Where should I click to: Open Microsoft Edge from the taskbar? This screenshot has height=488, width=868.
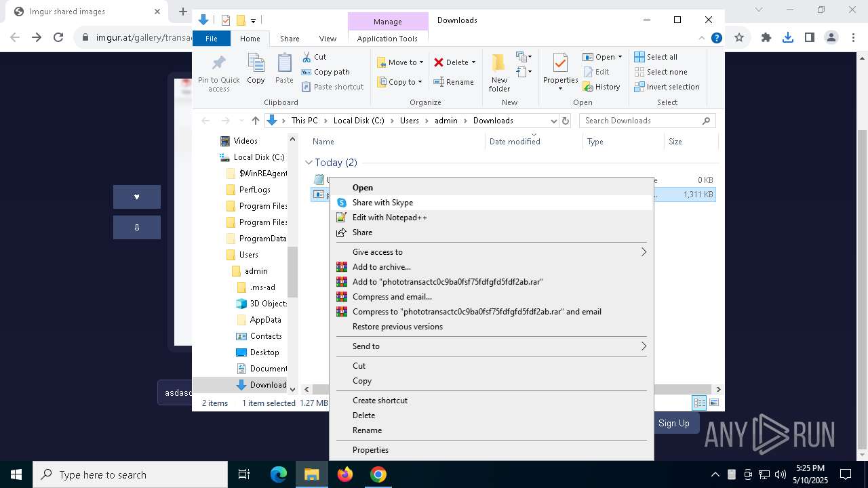tap(279, 474)
